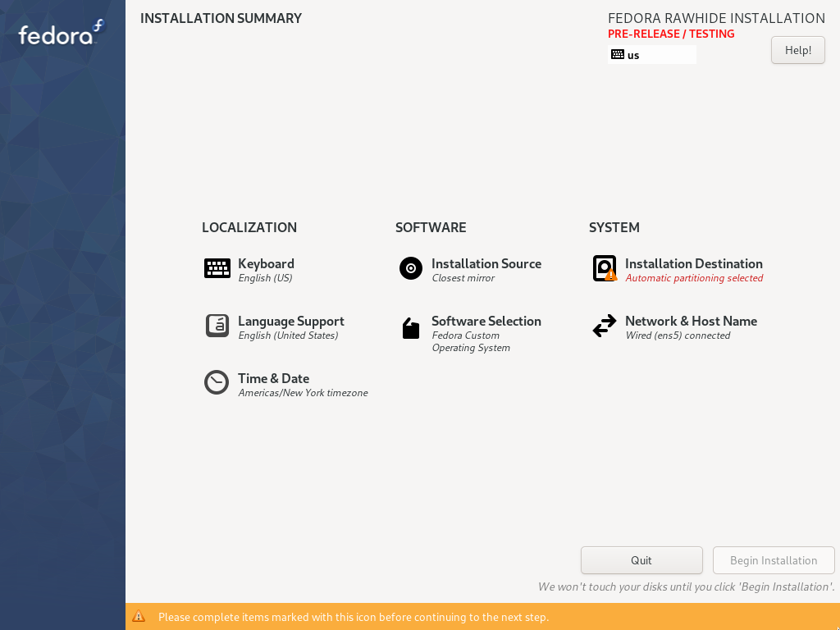Select the Installation Source disc icon
The height and width of the screenshot is (630, 840).
tap(411, 268)
